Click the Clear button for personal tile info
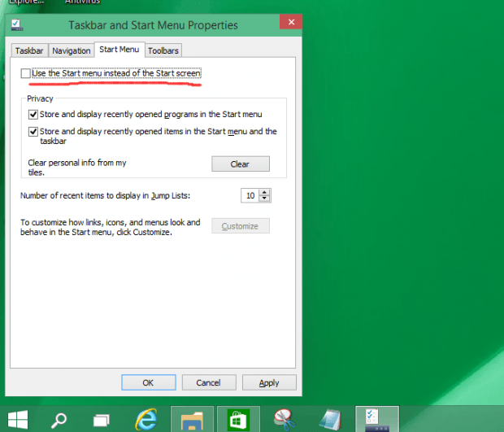This screenshot has width=504, height=432. coord(241,164)
